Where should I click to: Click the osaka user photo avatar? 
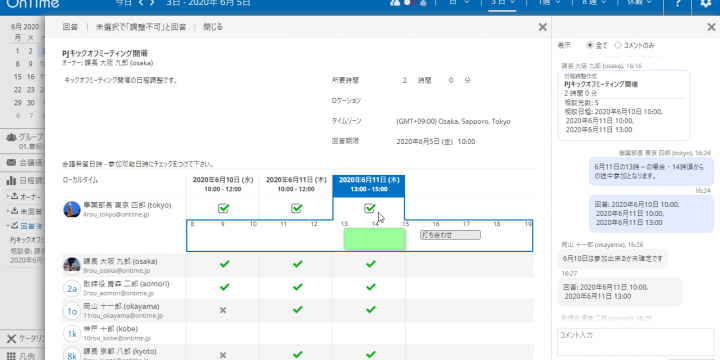point(72,265)
